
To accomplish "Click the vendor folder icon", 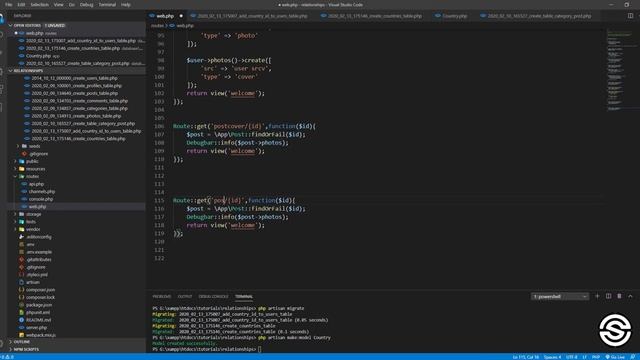I will coord(22,229).
